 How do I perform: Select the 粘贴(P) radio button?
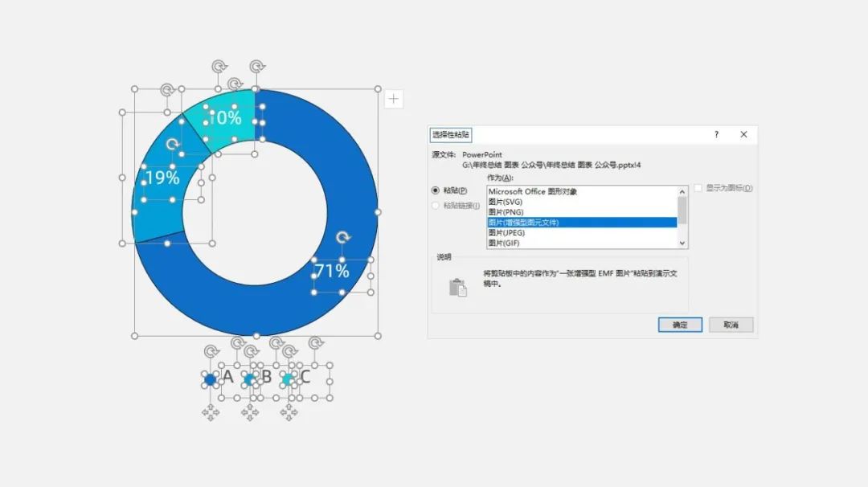(436, 190)
